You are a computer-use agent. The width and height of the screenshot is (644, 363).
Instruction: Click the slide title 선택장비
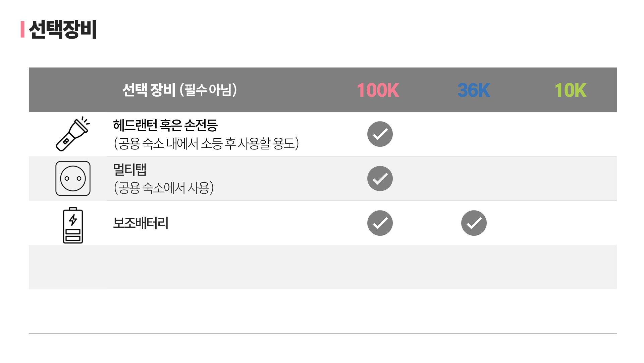(x=63, y=30)
